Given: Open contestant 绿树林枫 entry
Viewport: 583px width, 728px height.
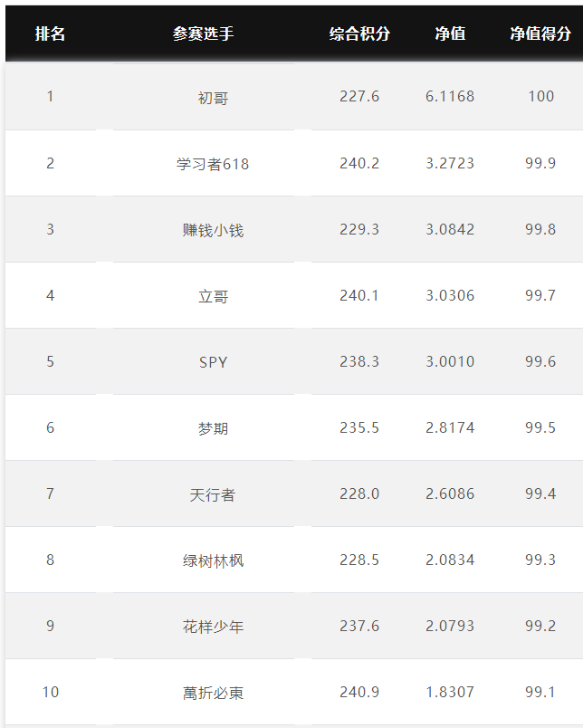Looking at the screenshot, I should point(213,560).
